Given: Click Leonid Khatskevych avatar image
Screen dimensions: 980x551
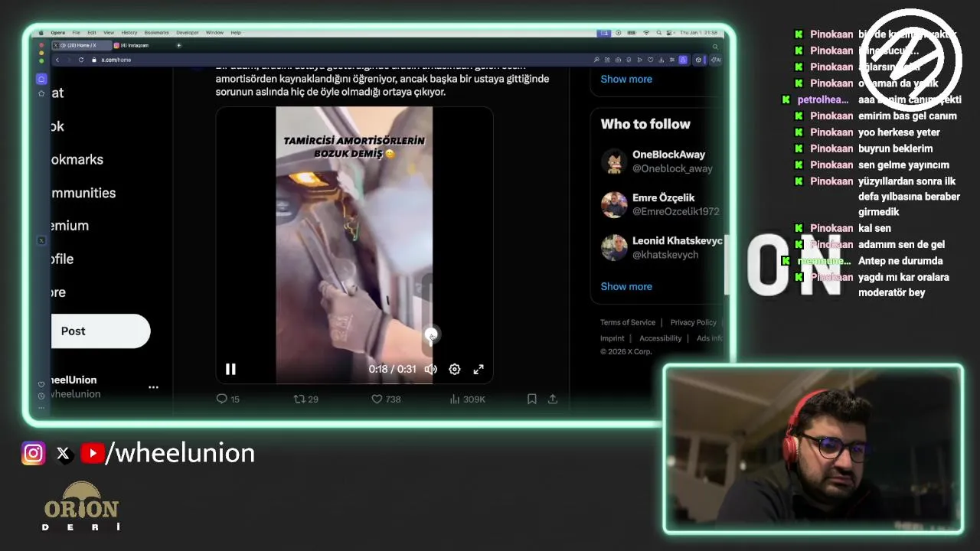Looking at the screenshot, I should pyautogui.click(x=614, y=247).
